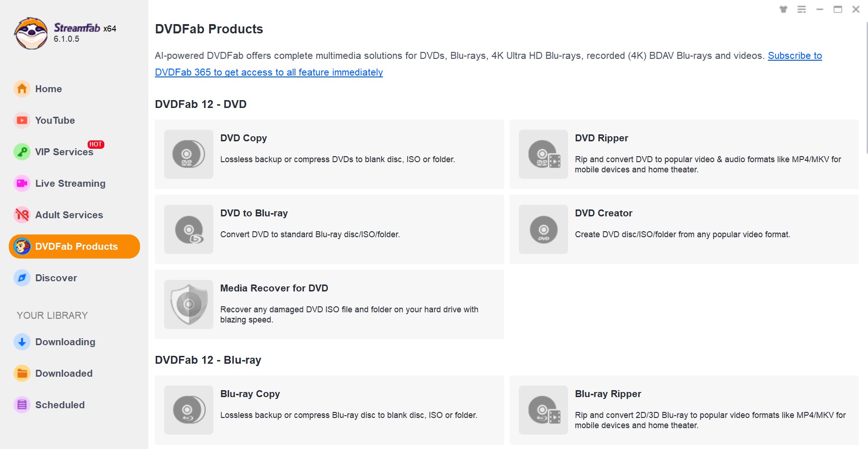Click 'Lossless backup or compress Blu-ray' description
The width and height of the screenshot is (868, 449).
pyautogui.click(x=349, y=415)
